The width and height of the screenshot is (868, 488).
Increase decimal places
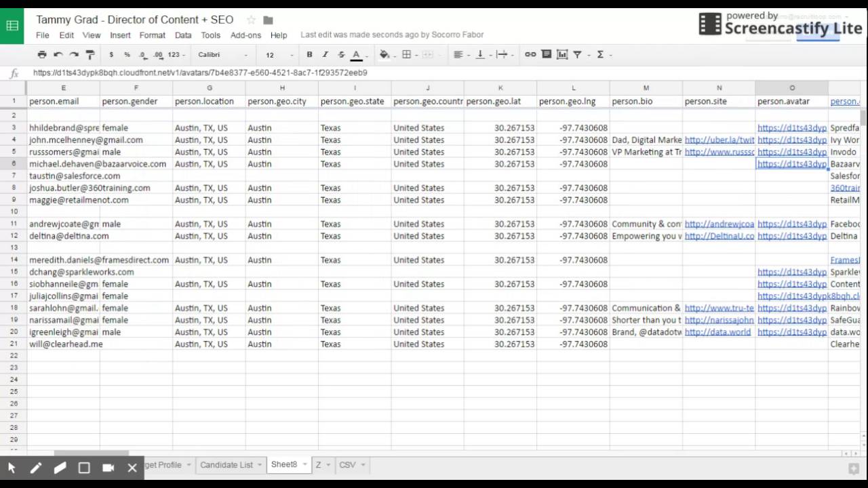(158, 55)
